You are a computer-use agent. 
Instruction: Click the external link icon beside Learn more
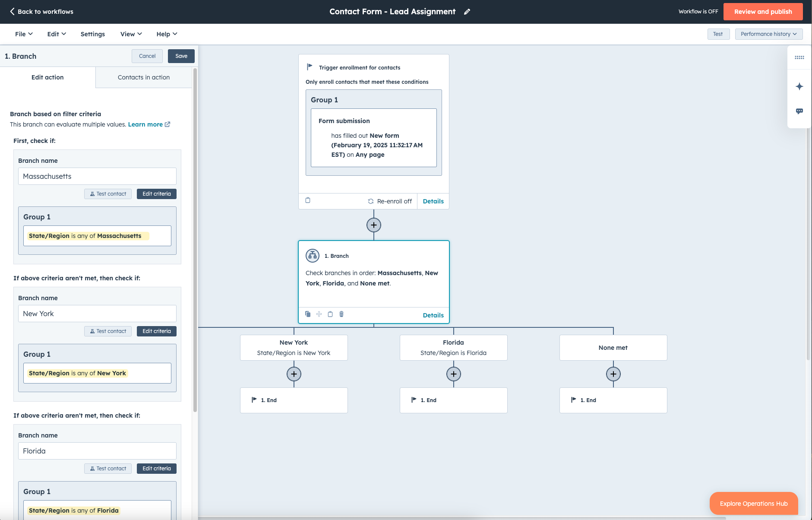pos(167,124)
